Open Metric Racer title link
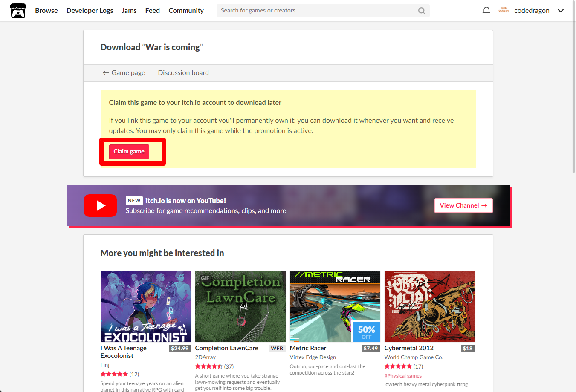The height and width of the screenshot is (392, 576). click(x=308, y=348)
